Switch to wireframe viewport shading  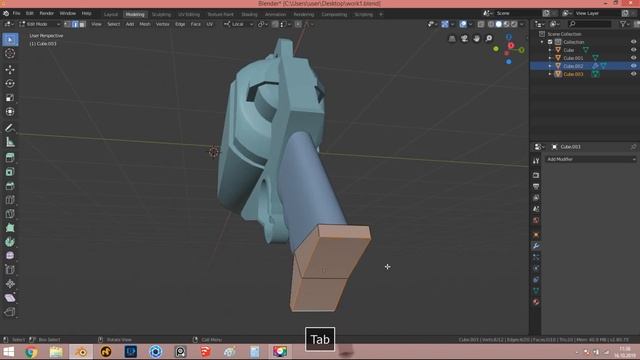[x=491, y=24]
